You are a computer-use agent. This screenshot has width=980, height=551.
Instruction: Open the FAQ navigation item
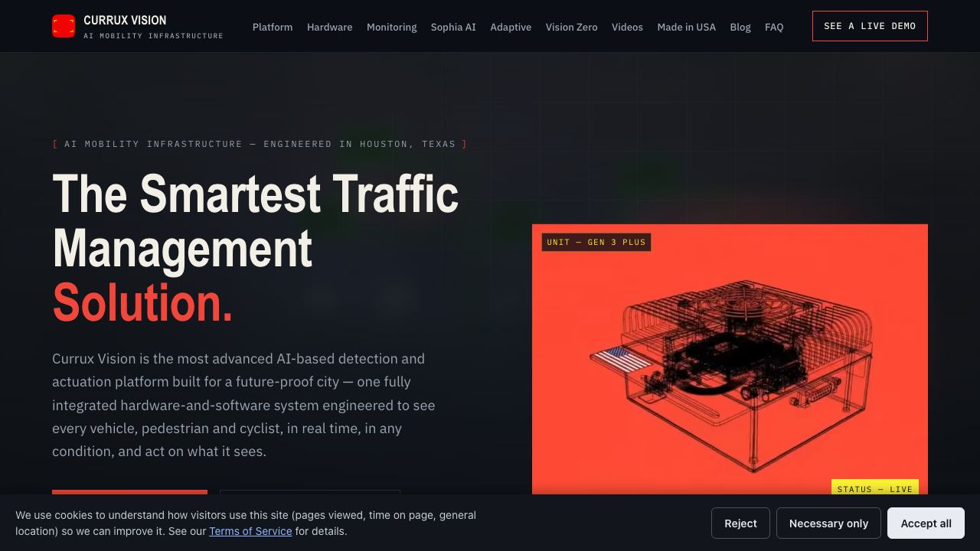774,27
